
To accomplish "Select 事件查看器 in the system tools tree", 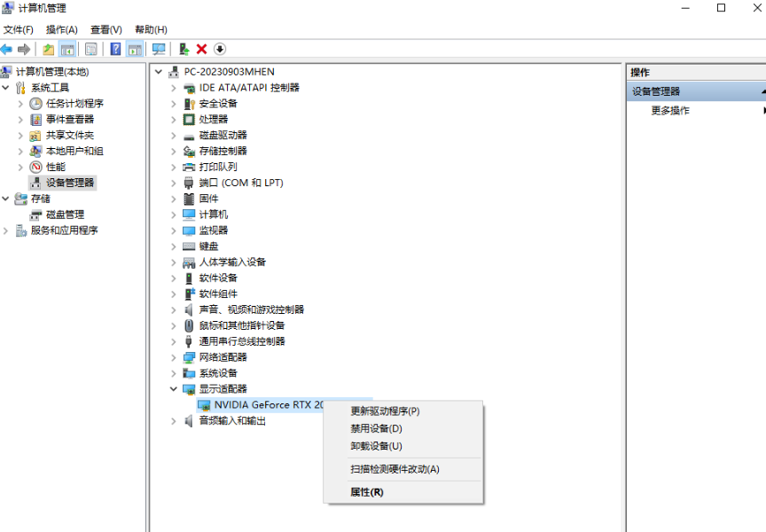I will [x=69, y=120].
